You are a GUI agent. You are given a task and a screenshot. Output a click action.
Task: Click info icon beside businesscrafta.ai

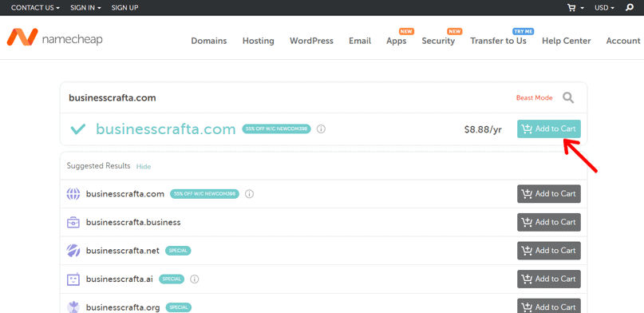pos(195,279)
